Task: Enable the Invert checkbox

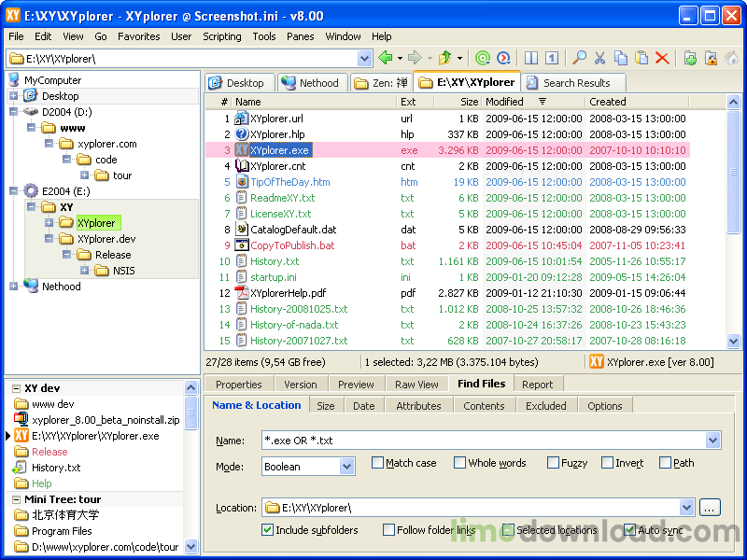Action: pyautogui.click(x=608, y=462)
